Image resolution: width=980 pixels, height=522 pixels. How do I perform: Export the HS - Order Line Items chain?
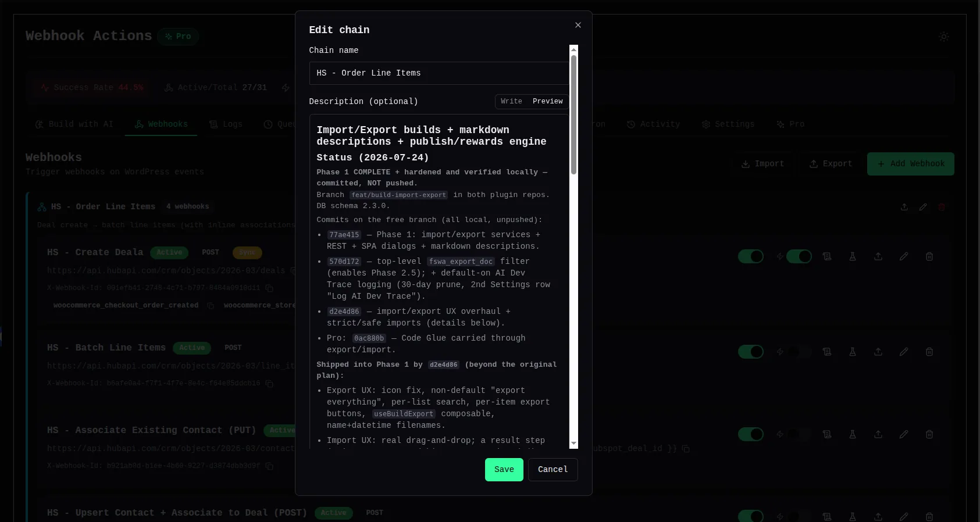(904, 207)
